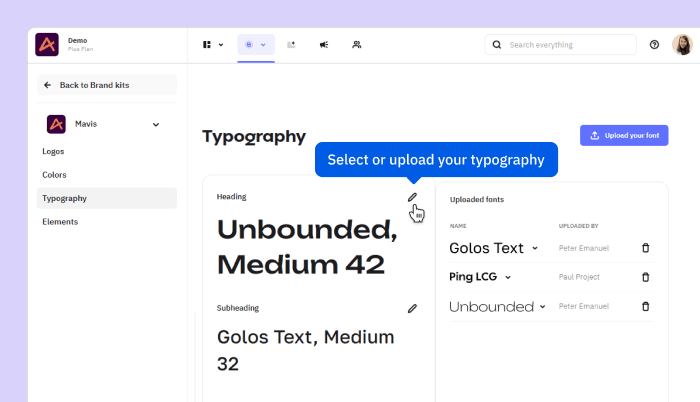Click the Mavis brand logo icon
Screen dimensions: 700x402
pos(57,124)
